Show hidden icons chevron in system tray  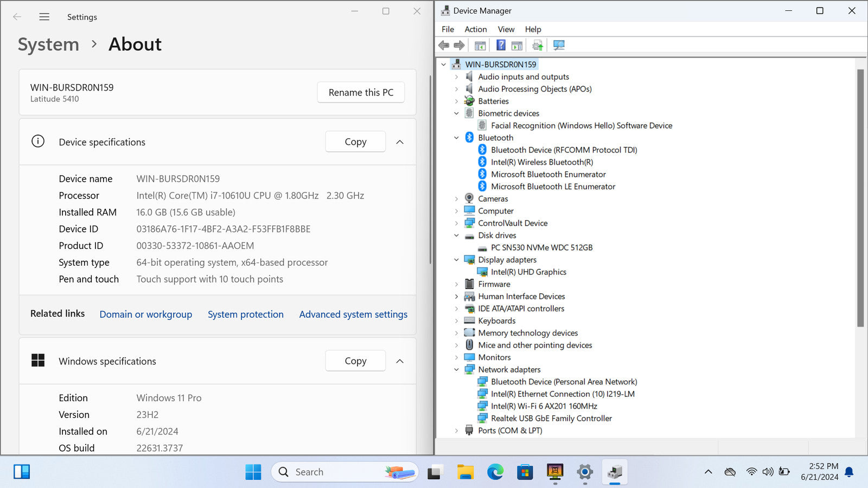708,472
